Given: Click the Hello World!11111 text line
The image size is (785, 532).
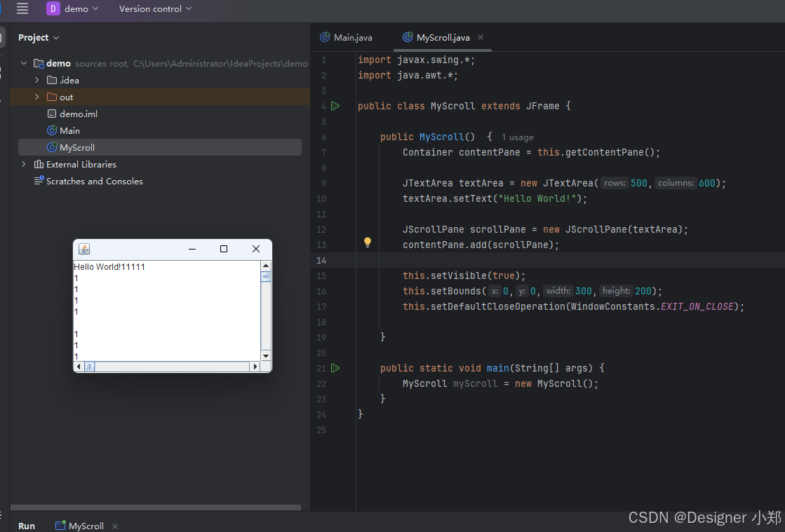Looking at the screenshot, I should click(109, 267).
